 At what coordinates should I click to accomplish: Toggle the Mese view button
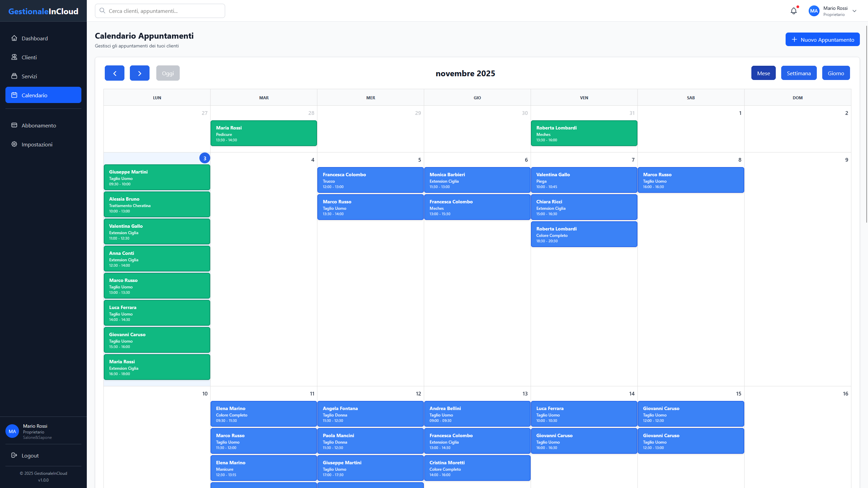click(763, 73)
